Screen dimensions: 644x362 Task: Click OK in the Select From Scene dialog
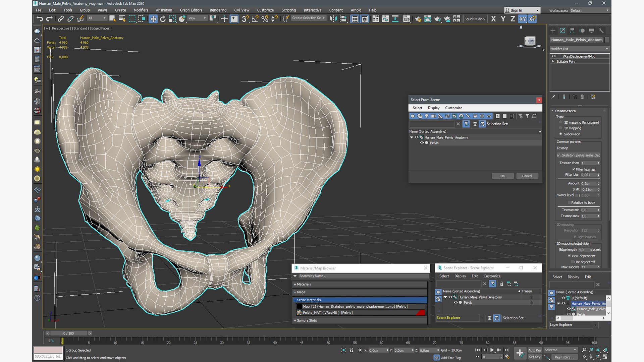pos(502,176)
